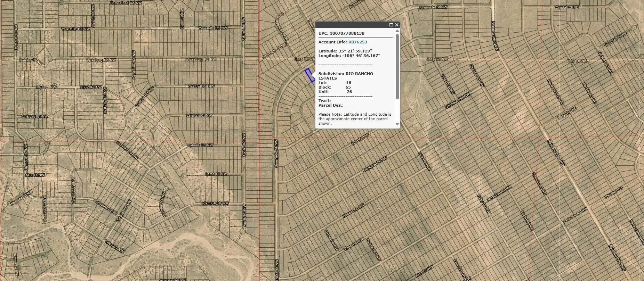
Task: Click the Homestead Rd NW map label
Action: pos(126,3)
